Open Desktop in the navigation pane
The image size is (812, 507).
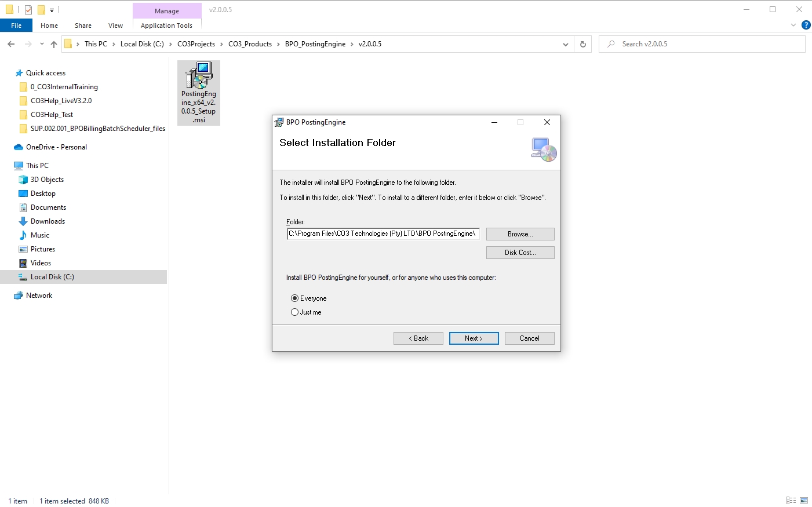pos(43,194)
